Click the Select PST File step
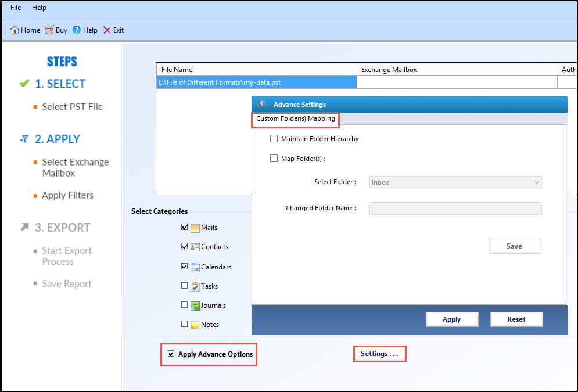The image size is (578, 392). (72, 107)
